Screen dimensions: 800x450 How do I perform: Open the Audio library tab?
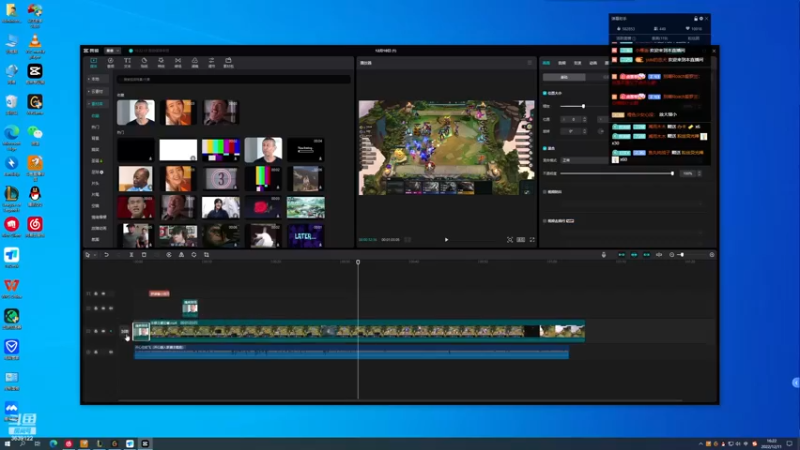coord(110,62)
